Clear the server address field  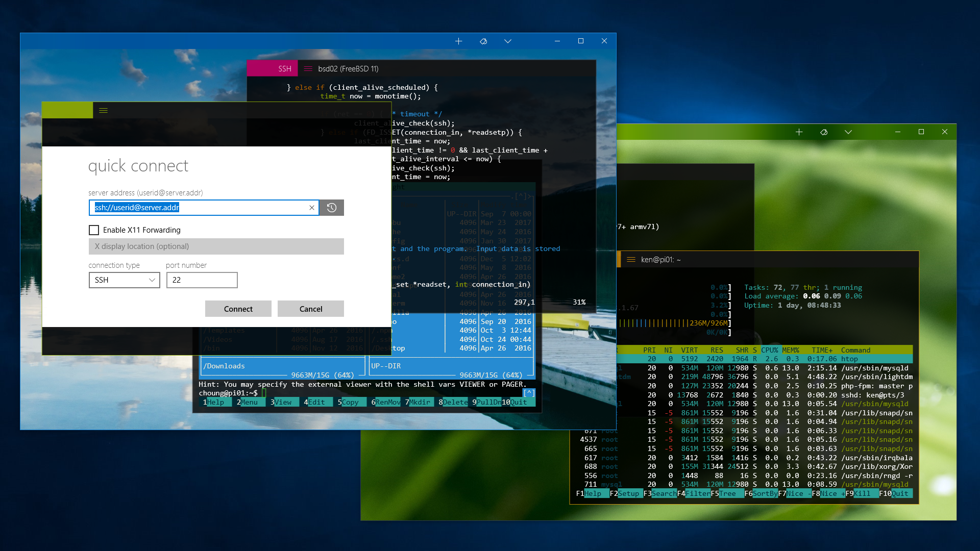point(312,208)
